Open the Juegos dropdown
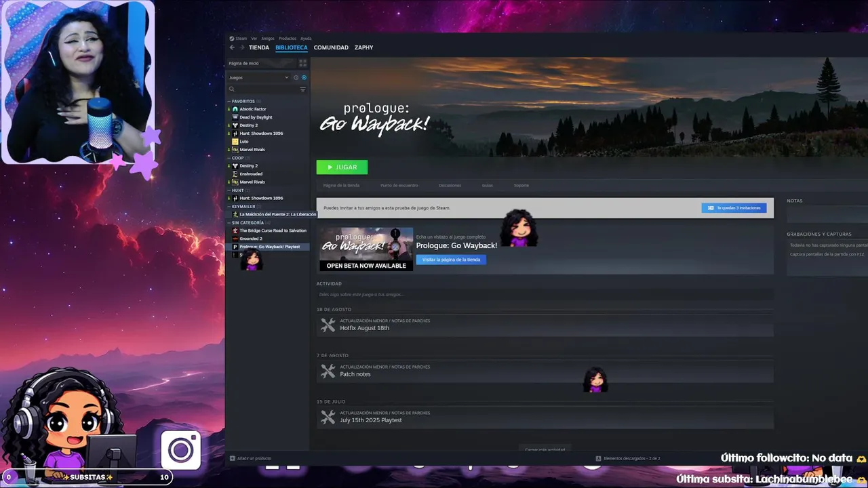Viewport: 868px width, 488px height. [258, 77]
